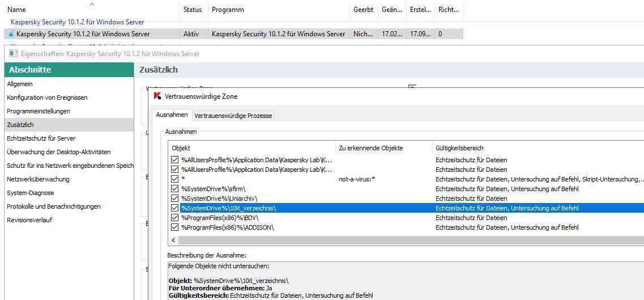Open the Vertrauenswürdige Prozesse tab
This screenshot has height=300, width=644.
[x=233, y=116]
